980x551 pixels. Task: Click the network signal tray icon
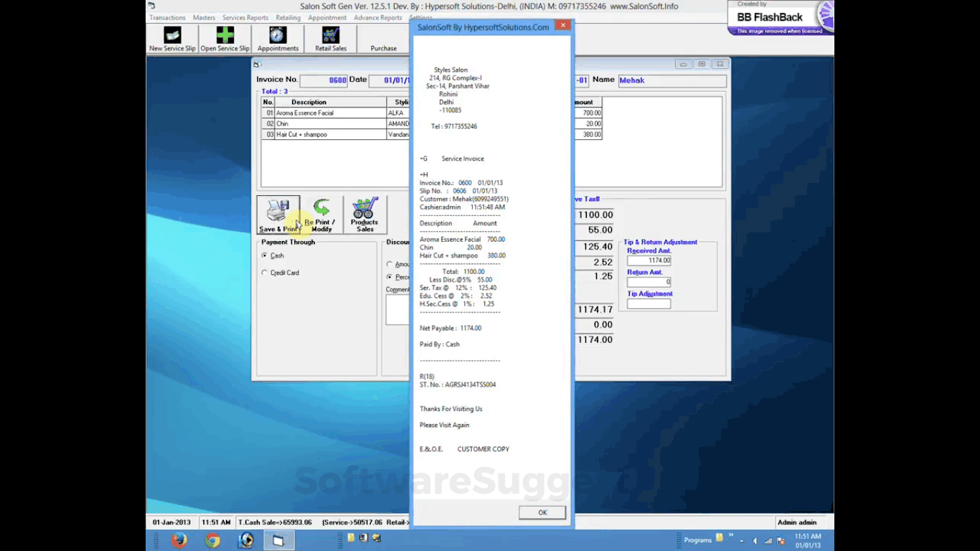click(768, 540)
